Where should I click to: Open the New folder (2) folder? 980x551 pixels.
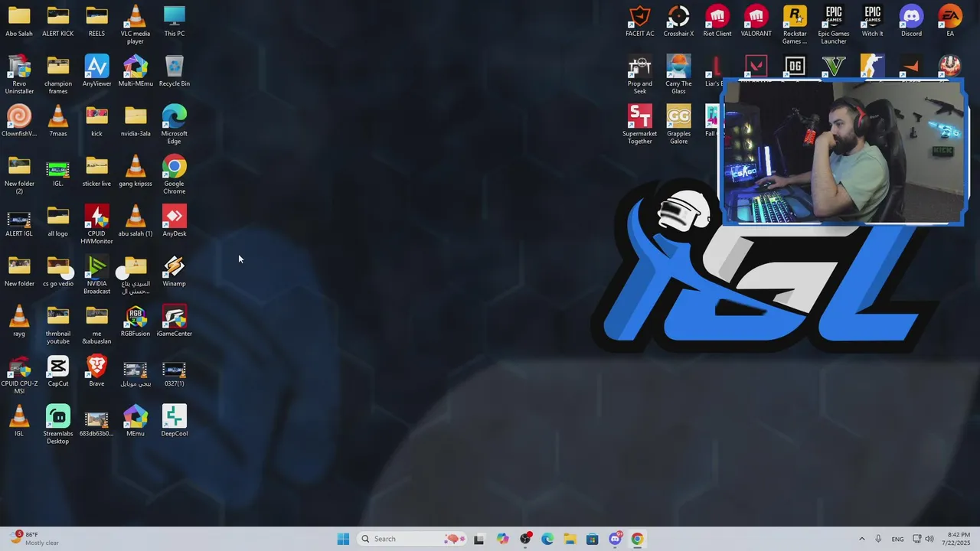pyautogui.click(x=19, y=174)
